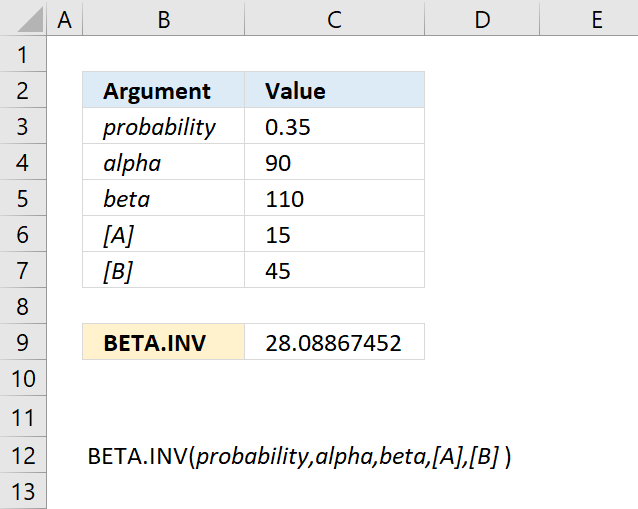Click the BETA.INV label cell
Image resolution: width=638 pixels, height=509 pixels.
[164, 342]
